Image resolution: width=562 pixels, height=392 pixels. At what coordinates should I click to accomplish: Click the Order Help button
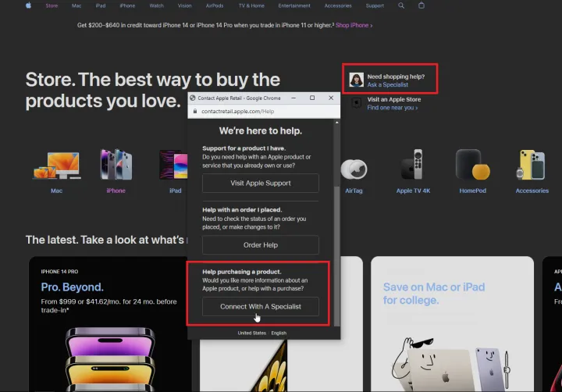pos(261,245)
